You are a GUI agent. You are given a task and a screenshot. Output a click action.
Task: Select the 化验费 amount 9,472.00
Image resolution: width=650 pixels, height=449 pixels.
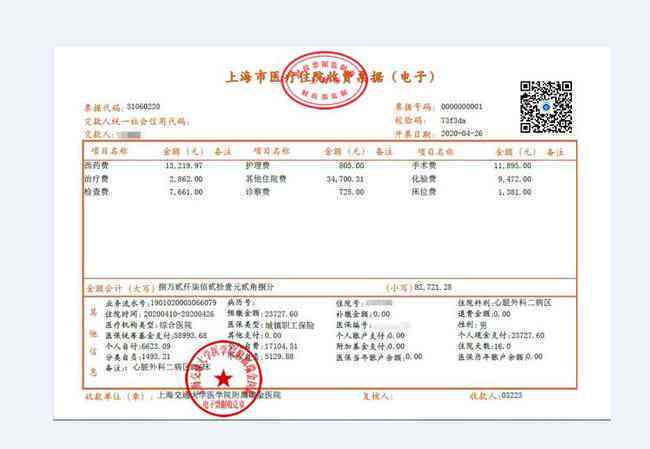click(x=514, y=179)
